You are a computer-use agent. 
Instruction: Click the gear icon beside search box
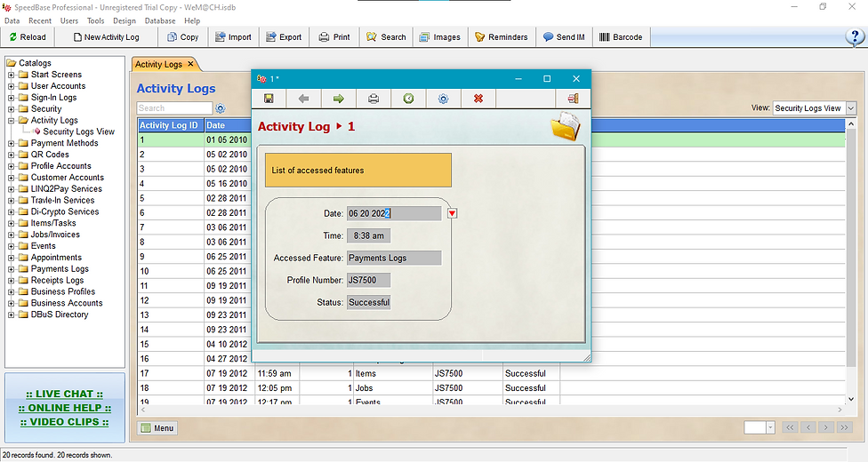(221, 108)
